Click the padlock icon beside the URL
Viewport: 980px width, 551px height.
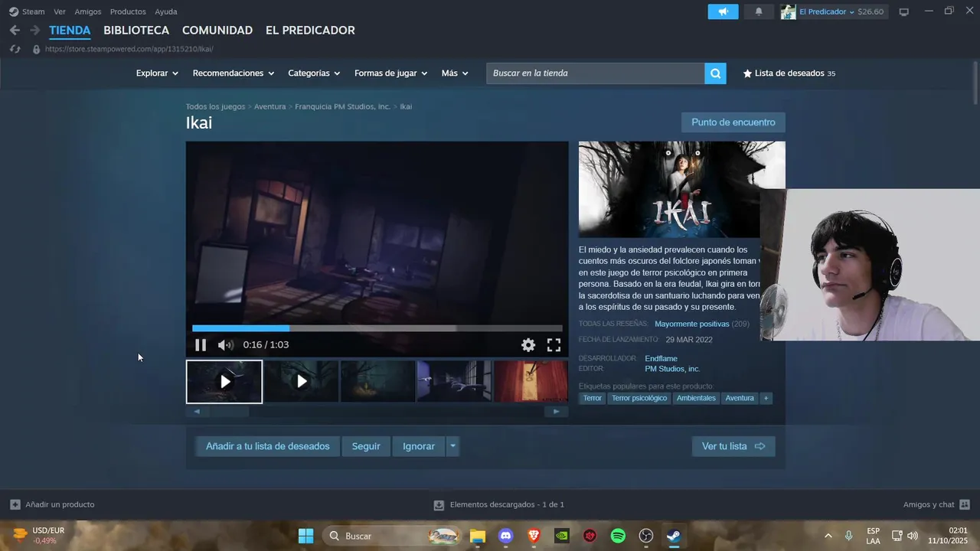(36, 49)
